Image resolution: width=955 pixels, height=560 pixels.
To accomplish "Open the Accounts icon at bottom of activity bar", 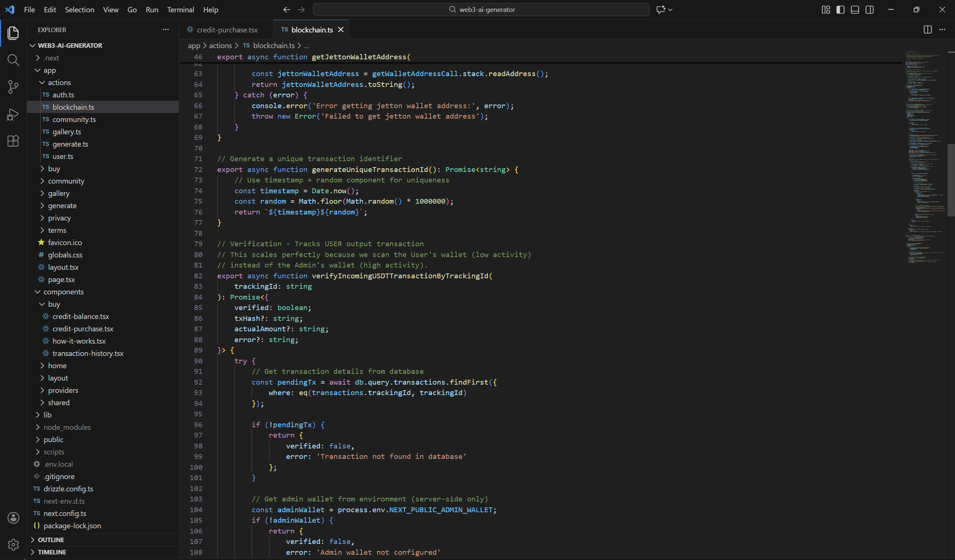I will point(13,517).
